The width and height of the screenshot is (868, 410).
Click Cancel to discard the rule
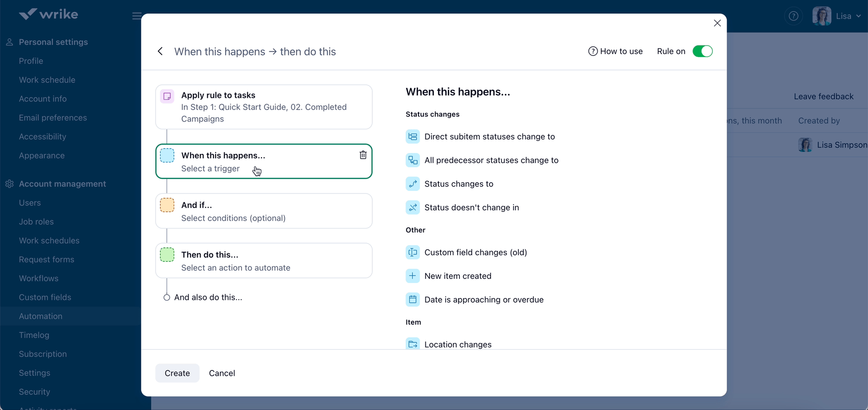[222, 373]
